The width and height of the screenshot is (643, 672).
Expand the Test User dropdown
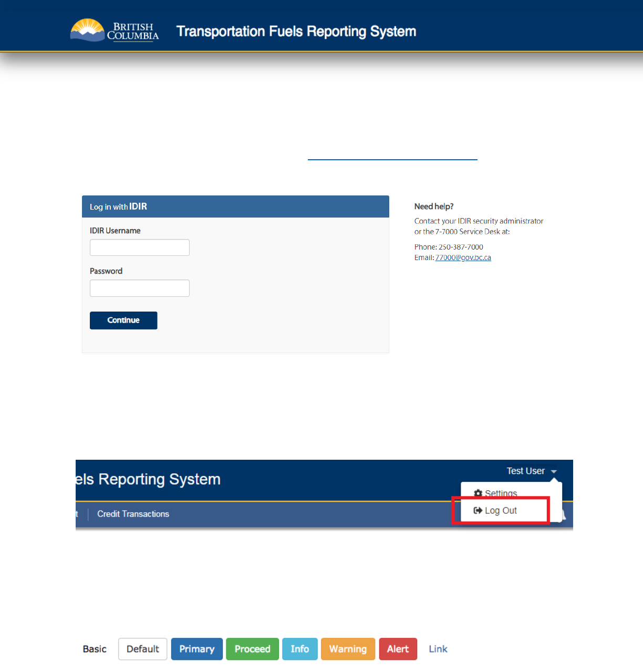[x=531, y=471]
